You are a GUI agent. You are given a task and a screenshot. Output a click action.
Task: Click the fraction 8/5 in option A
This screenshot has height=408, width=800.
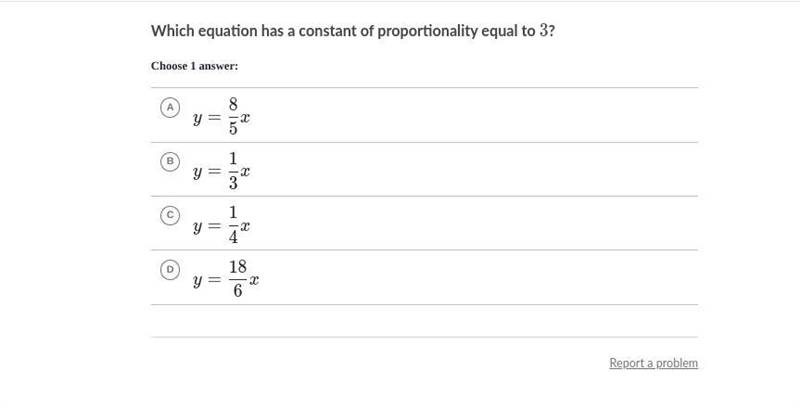tap(233, 116)
